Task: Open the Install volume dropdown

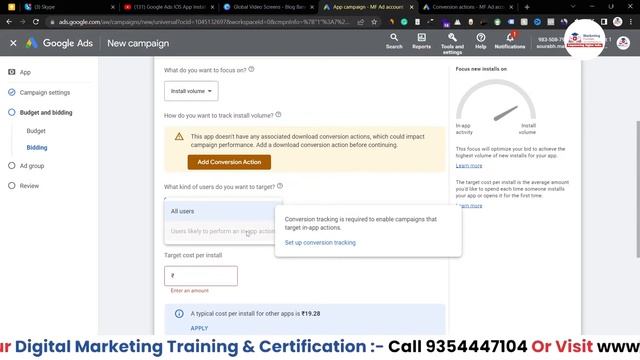Action: pos(191,91)
